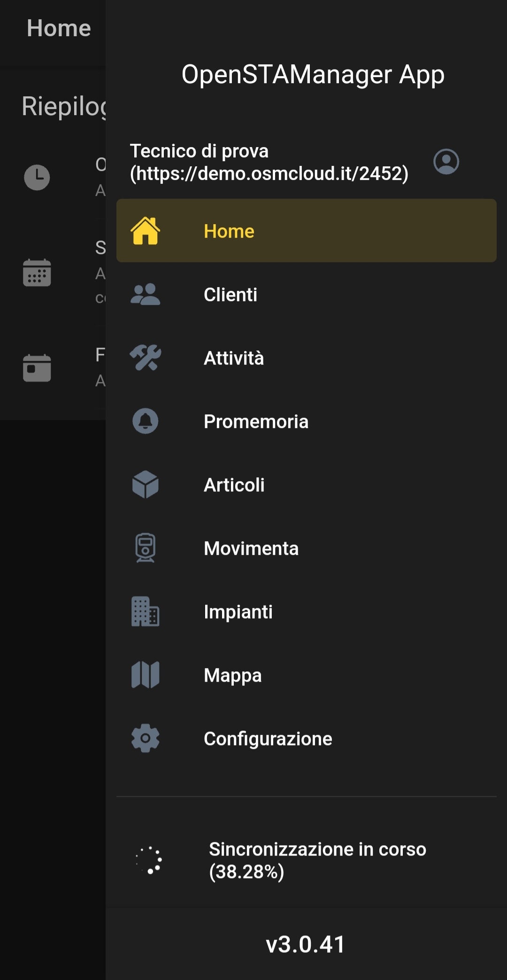The width and height of the screenshot is (507, 980).
Task: Go to the Articoli section
Action: [x=234, y=485]
